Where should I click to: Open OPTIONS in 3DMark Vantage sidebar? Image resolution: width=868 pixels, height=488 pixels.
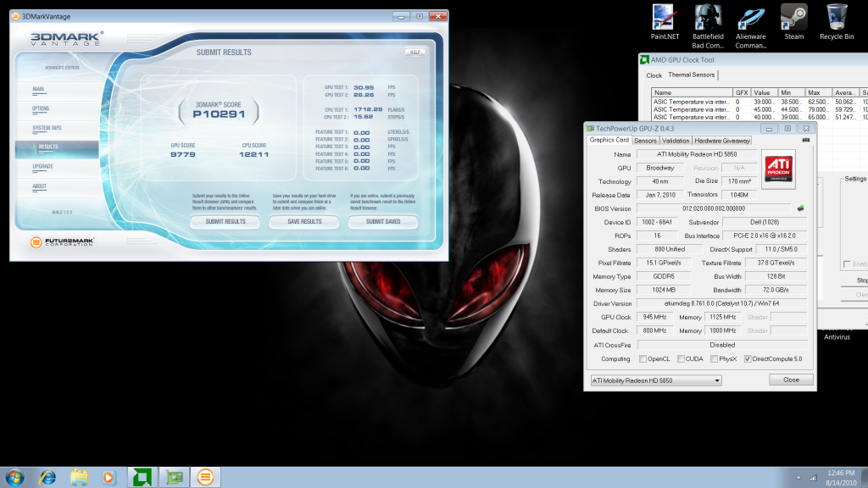click(x=41, y=108)
